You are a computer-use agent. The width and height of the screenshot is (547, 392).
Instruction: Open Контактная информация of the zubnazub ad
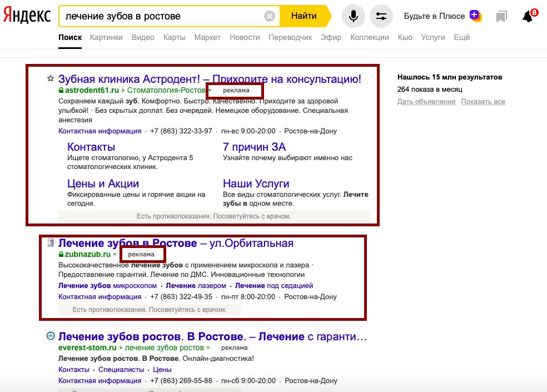[100, 297]
